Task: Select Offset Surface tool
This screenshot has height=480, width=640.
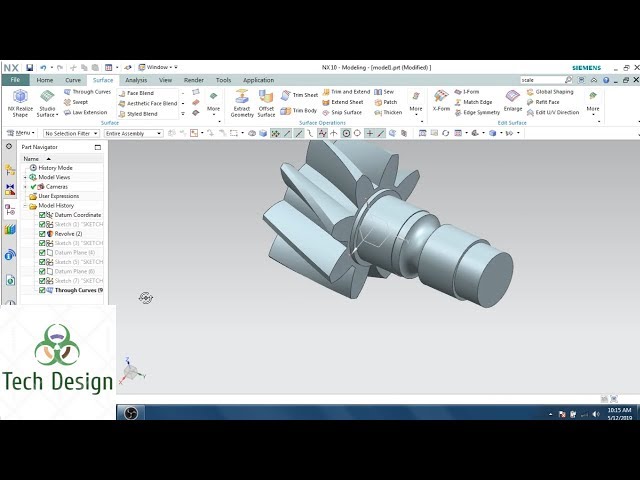Action: click(x=266, y=103)
